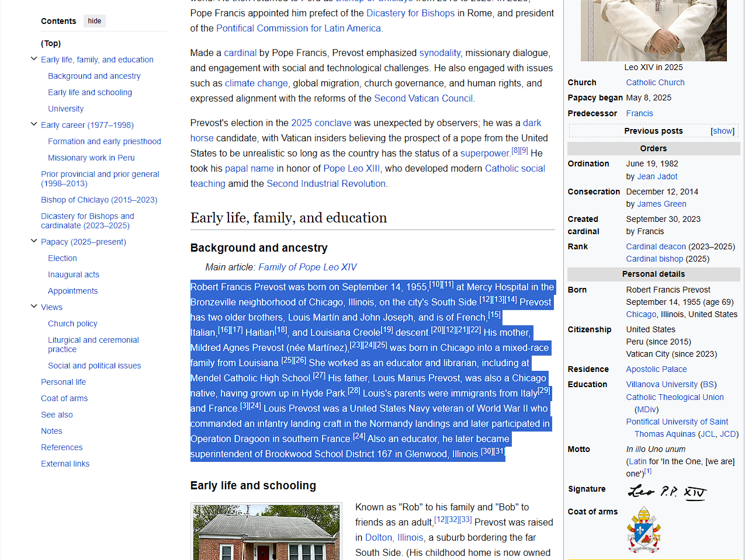Open Inaugural acts contents entry
Screen dimensions: 745x560
[x=74, y=274]
